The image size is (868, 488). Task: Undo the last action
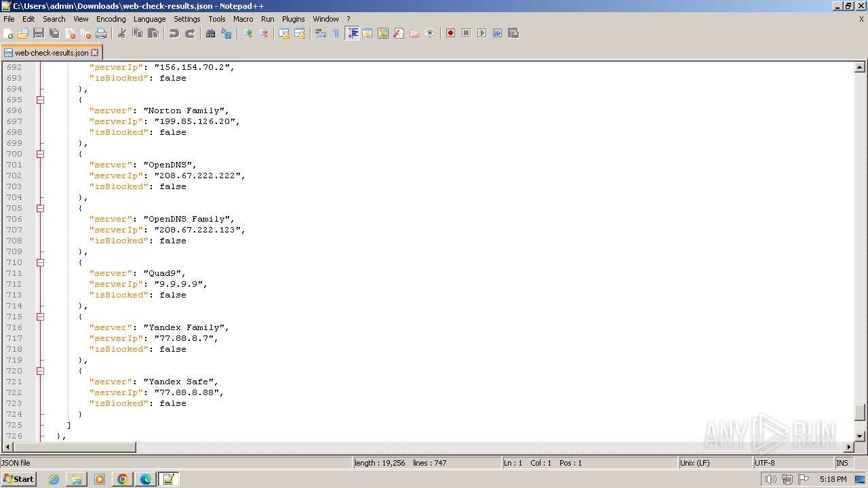tap(174, 33)
